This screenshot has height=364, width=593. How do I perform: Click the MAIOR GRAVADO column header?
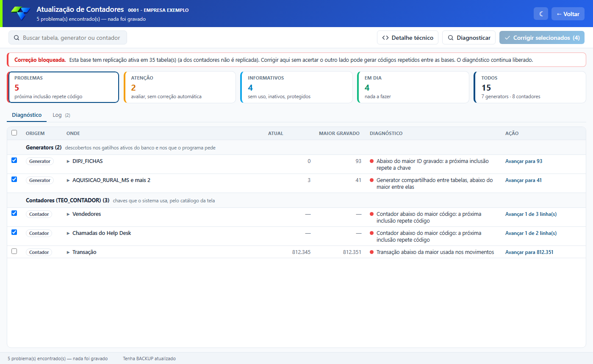pos(339,133)
